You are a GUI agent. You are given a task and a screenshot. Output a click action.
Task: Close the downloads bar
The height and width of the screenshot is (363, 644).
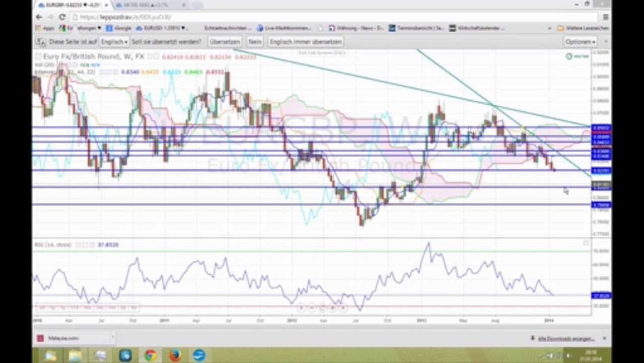(605, 338)
